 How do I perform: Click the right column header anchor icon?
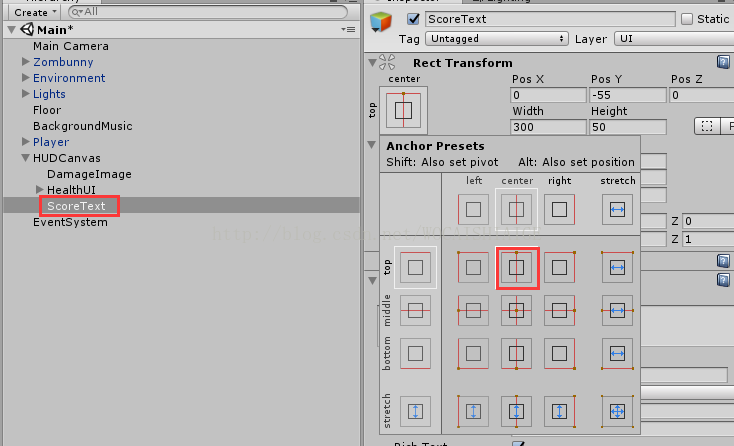click(x=559, y=209)
